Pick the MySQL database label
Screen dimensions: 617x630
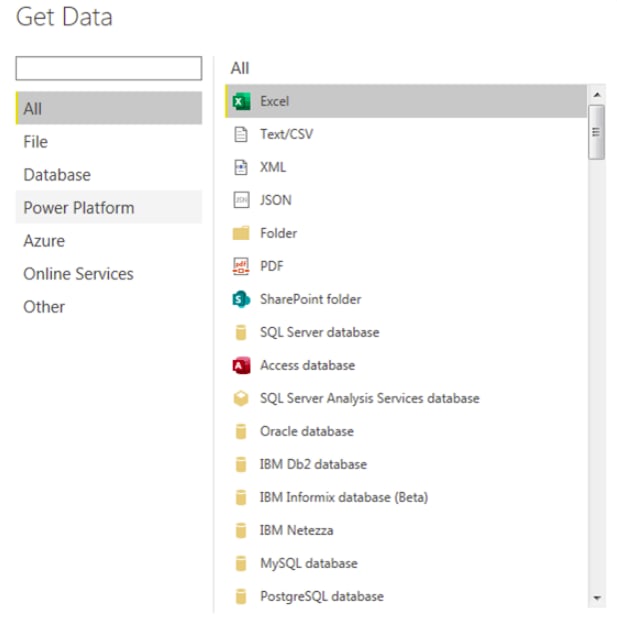[309, 563]
